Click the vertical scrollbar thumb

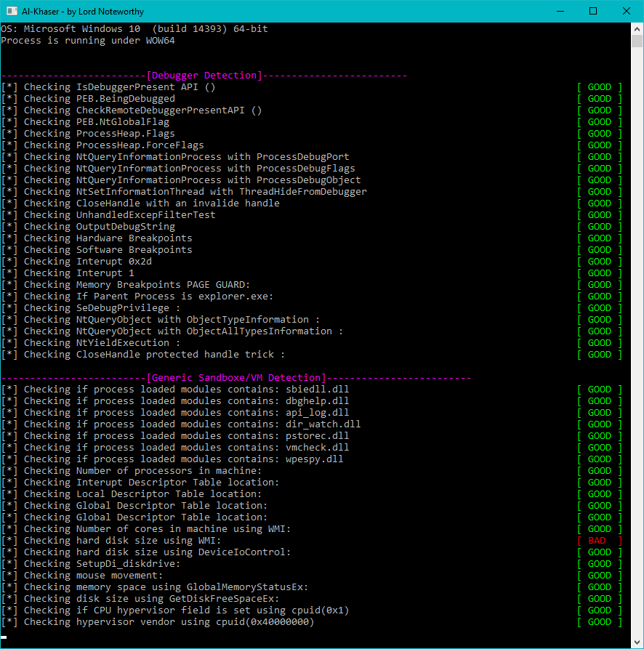point(637,41)
